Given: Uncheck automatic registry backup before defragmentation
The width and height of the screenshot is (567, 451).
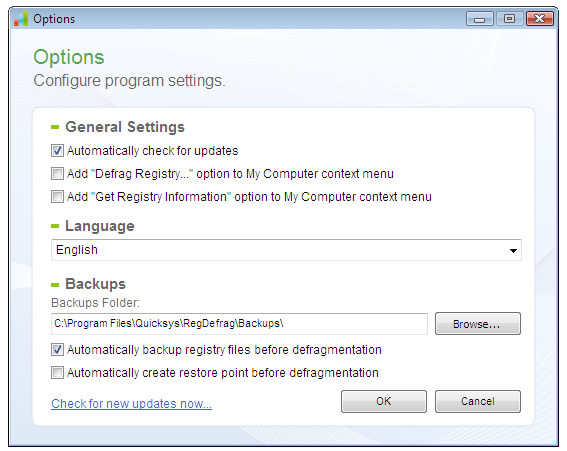Looking at the screenshot, I should pos(57,350).
